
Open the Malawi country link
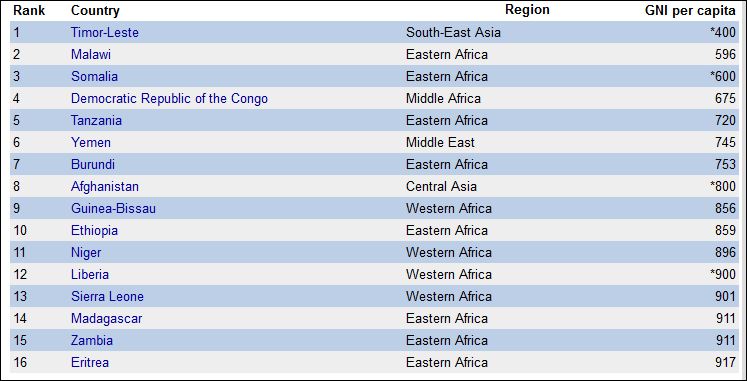(91, 54)
